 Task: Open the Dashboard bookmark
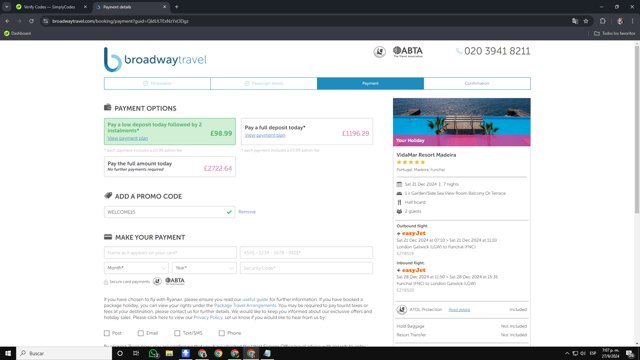(x=17, y=33)
